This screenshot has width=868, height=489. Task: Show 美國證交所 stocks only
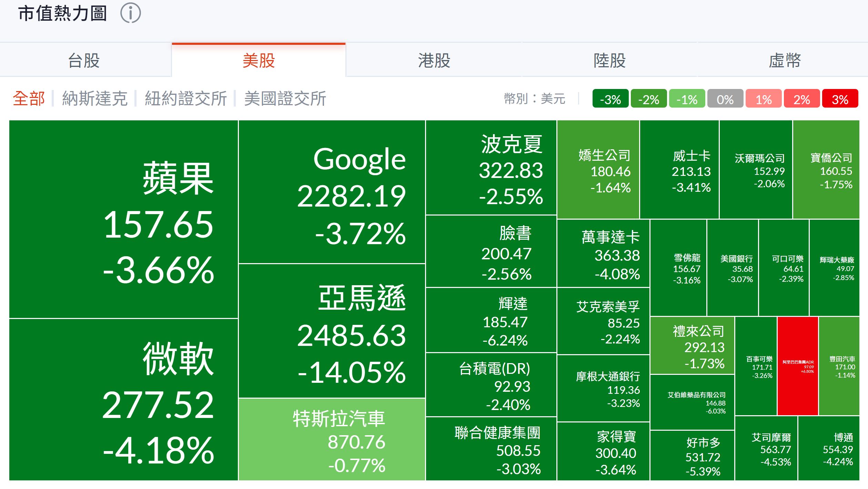tap(285, 99)
